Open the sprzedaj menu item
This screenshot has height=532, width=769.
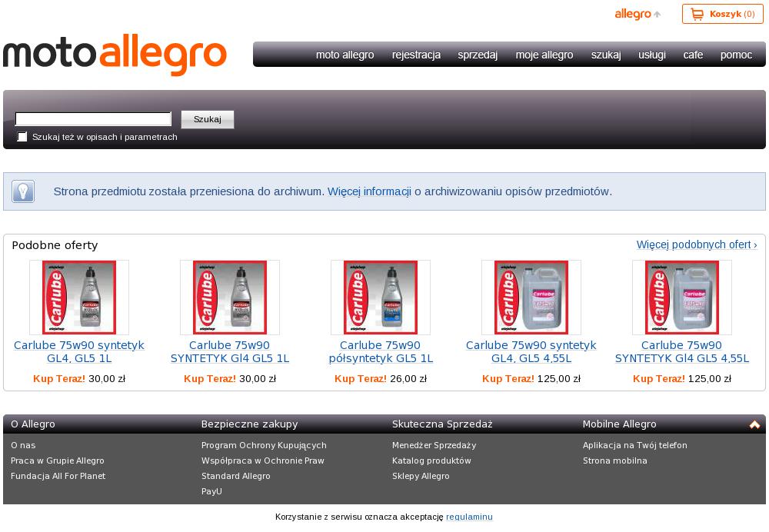click(x=478, y=55)
